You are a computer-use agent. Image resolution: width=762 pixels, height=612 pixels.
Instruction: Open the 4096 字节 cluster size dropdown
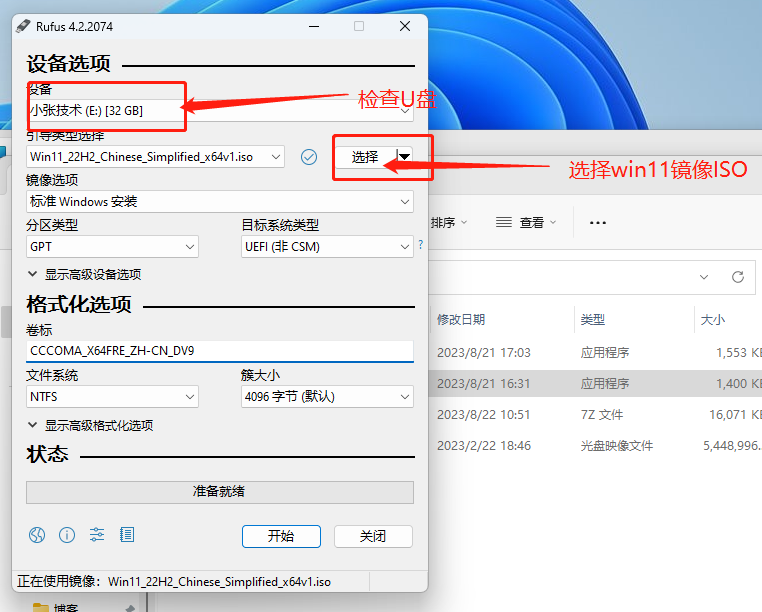327,397
